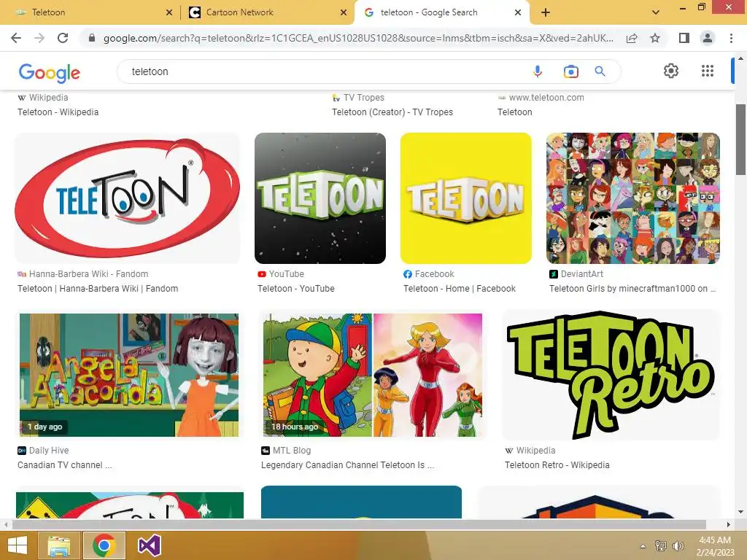Open Teletoon (Creator) - TV Tropes link
The width and height of the screenshot is (747, 560).
pos(392,112)
